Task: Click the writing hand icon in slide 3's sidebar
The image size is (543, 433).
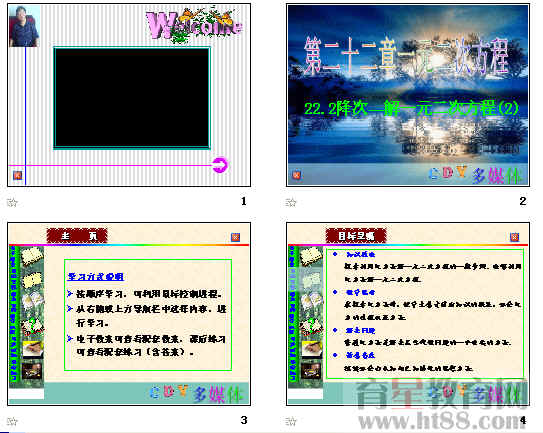Action: point(33,350)
